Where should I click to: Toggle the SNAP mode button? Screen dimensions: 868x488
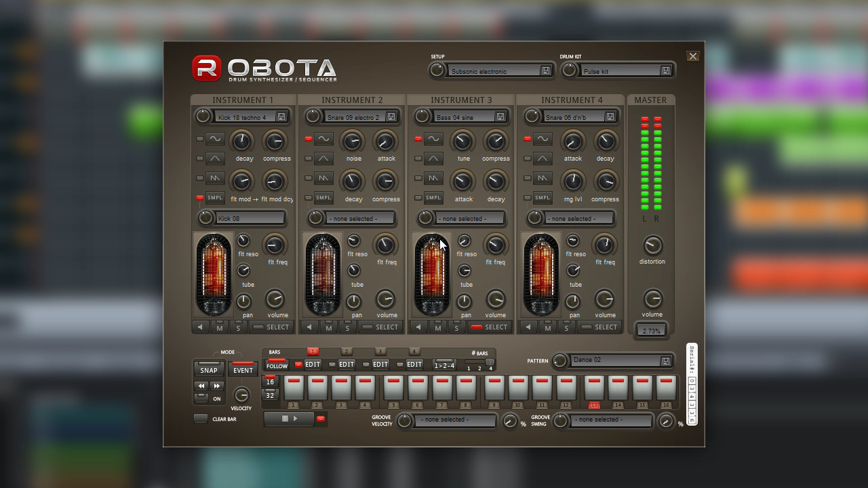[209, 369]
